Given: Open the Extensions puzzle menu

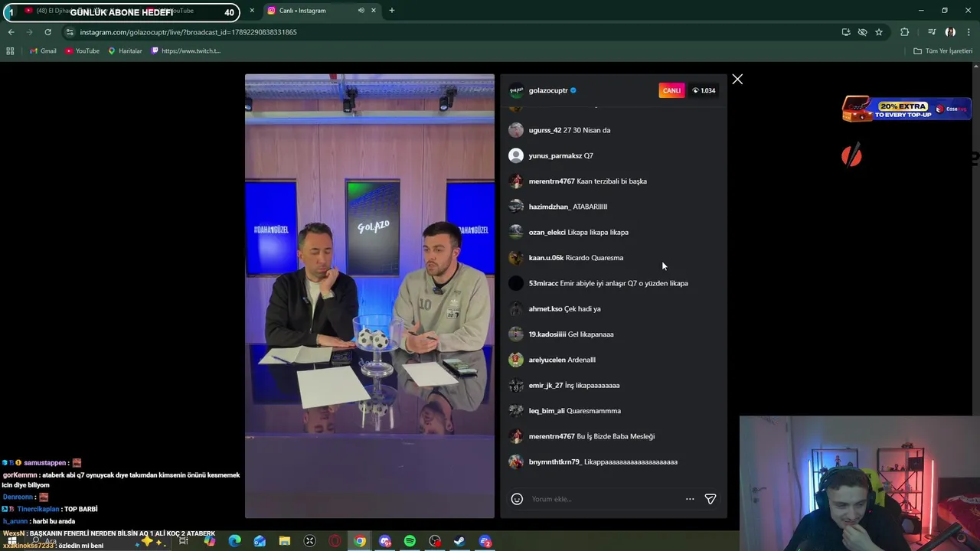Looking at the screenshot, I should (x=905, y=32).
